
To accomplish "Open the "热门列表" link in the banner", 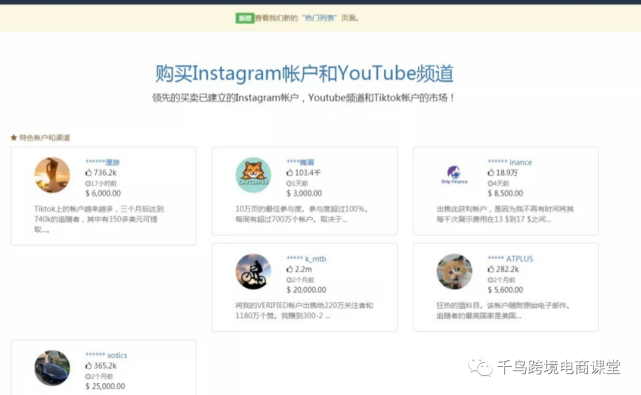I will click(x=319, y=18).
